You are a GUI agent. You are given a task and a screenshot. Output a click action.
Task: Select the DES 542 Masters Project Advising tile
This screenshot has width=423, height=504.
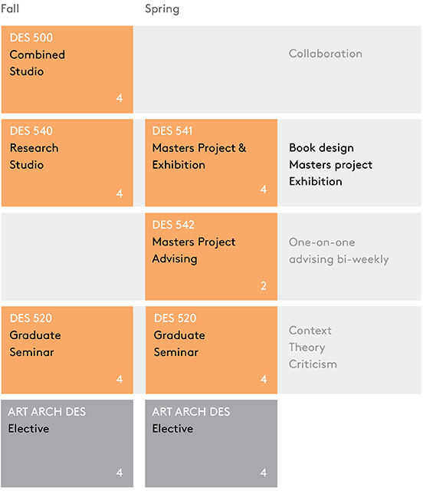click(211, 256)
